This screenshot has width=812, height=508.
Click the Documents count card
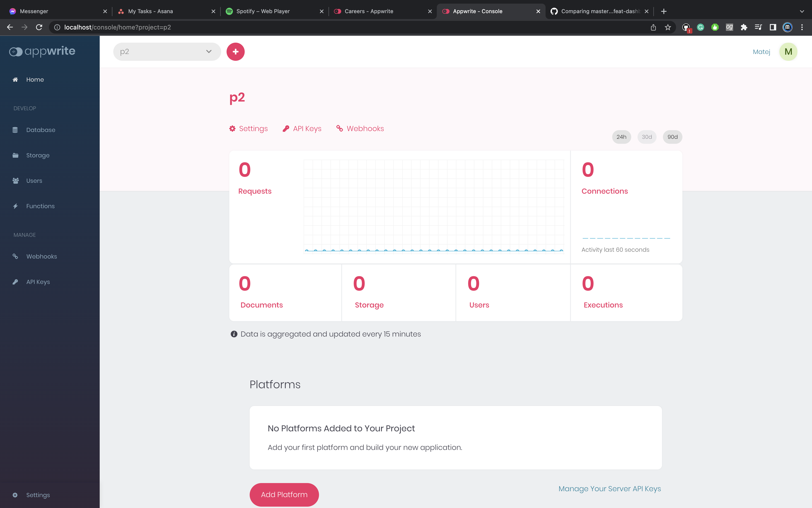285,293
